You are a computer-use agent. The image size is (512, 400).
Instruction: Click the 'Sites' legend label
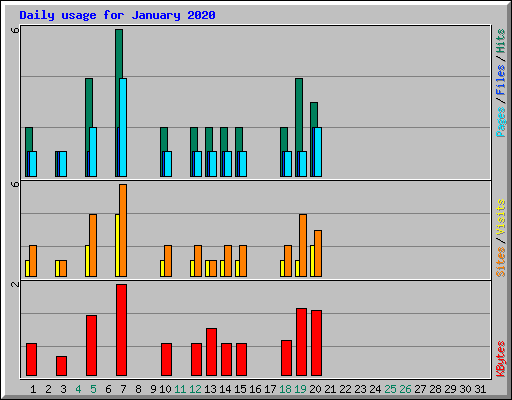[x=500, y=262]
